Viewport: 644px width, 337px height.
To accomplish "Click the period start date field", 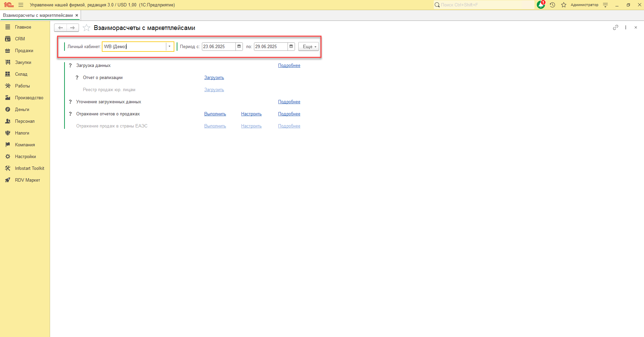I will point(219,46).
